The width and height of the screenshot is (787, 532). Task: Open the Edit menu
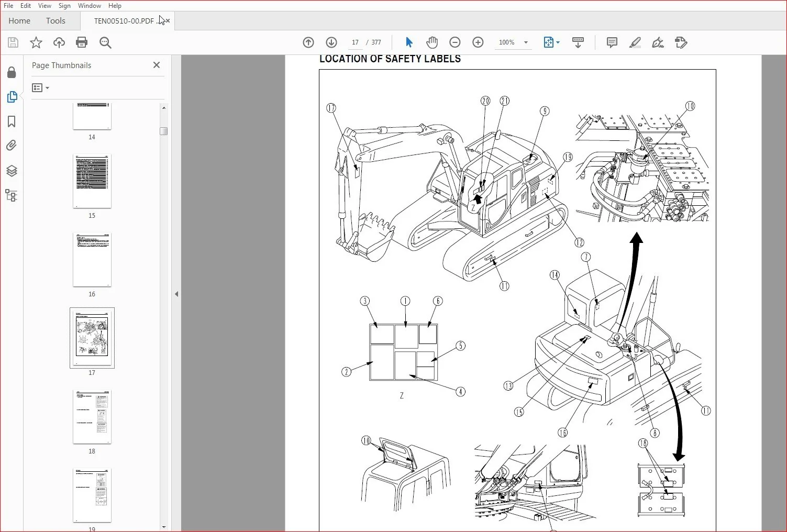coord(26,6)
